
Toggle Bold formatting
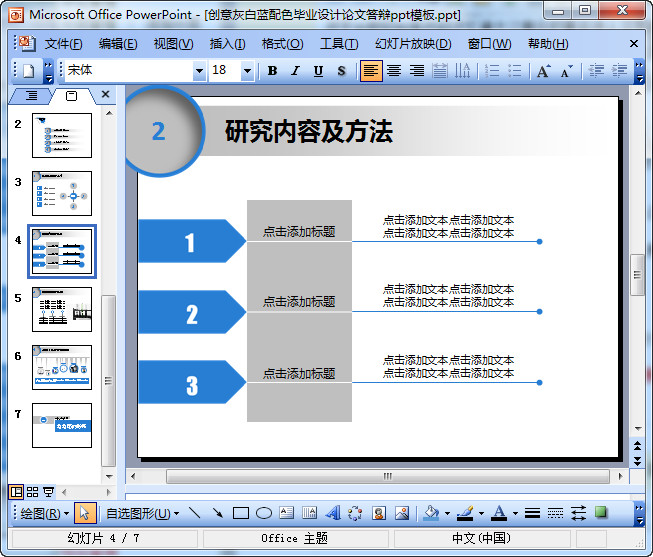point(272,71)
